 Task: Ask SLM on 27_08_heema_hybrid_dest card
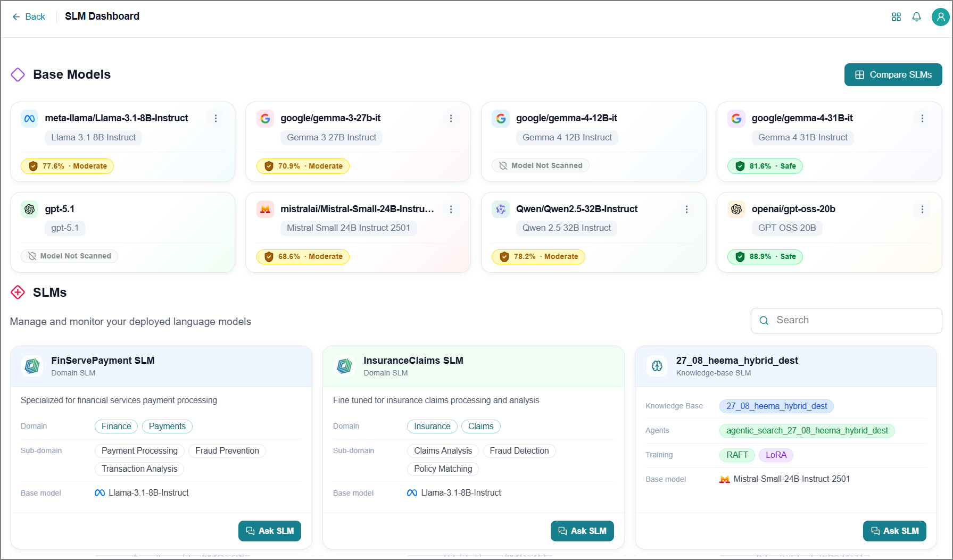pyautogui.click(x=894, y=531)
